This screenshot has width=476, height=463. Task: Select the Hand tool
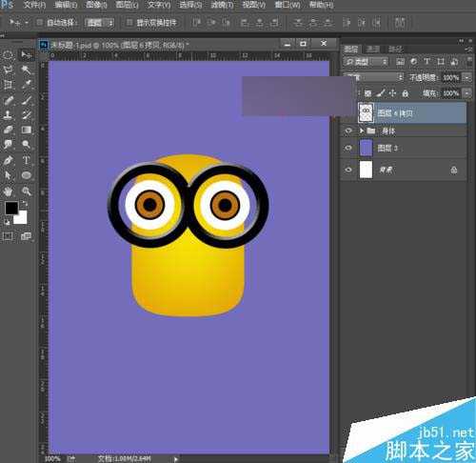9,191
